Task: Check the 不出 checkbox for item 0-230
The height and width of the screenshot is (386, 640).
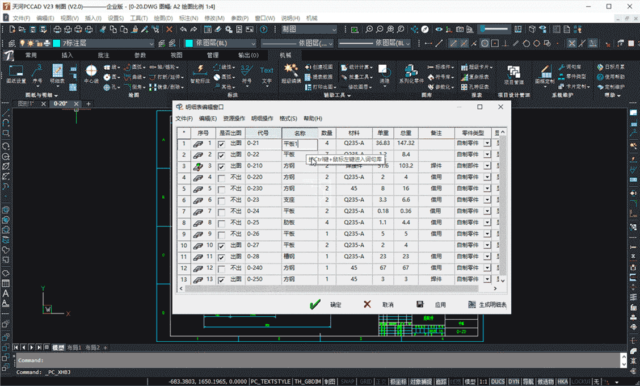Action: point(221,189)
